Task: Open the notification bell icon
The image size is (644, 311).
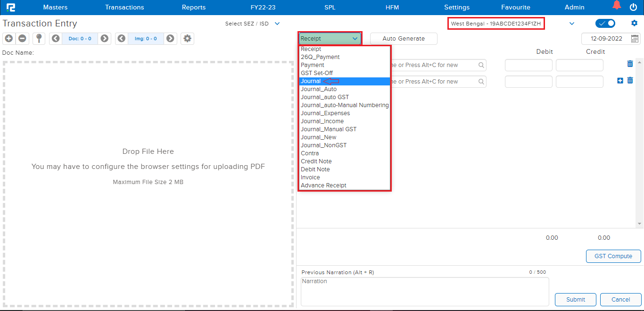Action: click(x=617, y=6)
